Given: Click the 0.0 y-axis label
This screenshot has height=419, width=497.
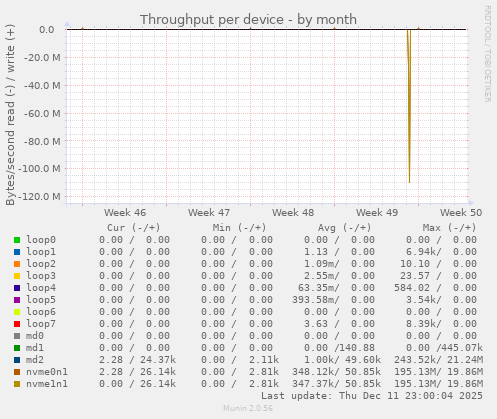Looking at the screenshot, I should (x=47, y=30).
